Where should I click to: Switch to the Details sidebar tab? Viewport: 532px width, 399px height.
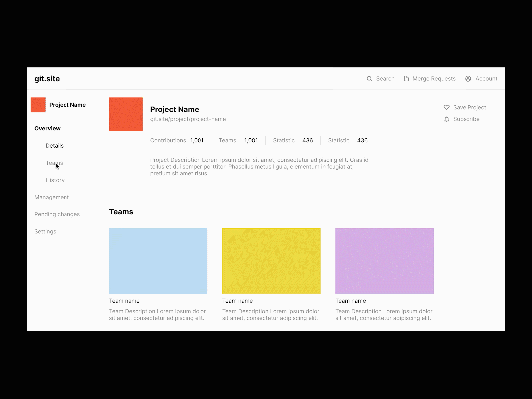55,146
